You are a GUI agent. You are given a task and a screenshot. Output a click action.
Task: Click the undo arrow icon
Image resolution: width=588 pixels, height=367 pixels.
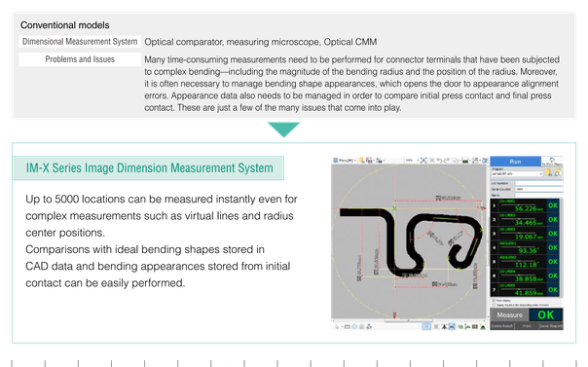point(439,161)
